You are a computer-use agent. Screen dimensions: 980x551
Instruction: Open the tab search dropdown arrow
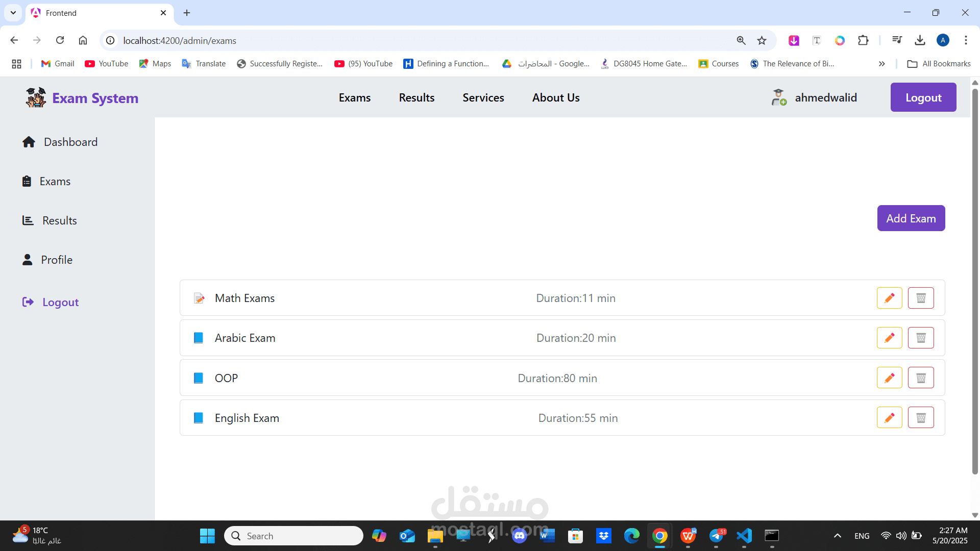(13, 13)
